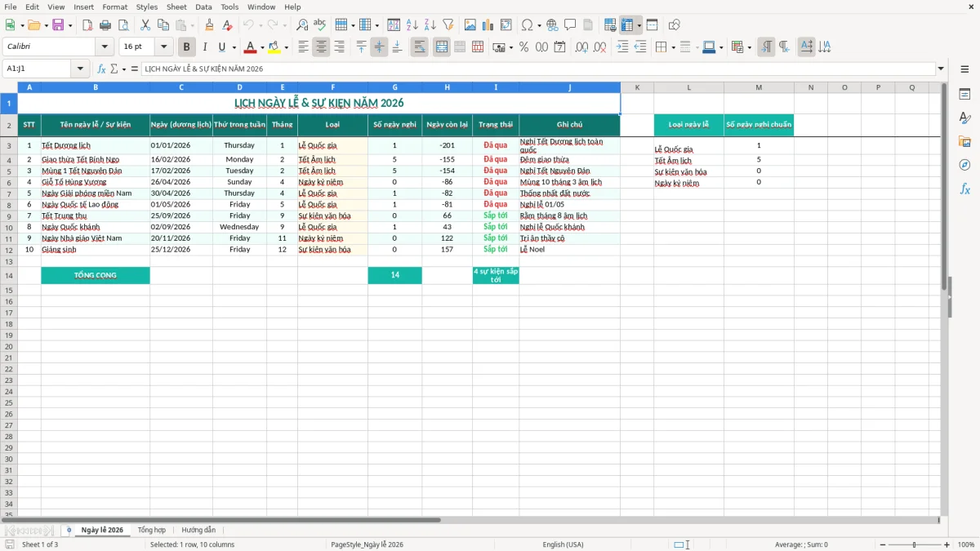This screenshot has height=551, width=980.
Task: Toggle Align Left button
Action: click(303, 47)
